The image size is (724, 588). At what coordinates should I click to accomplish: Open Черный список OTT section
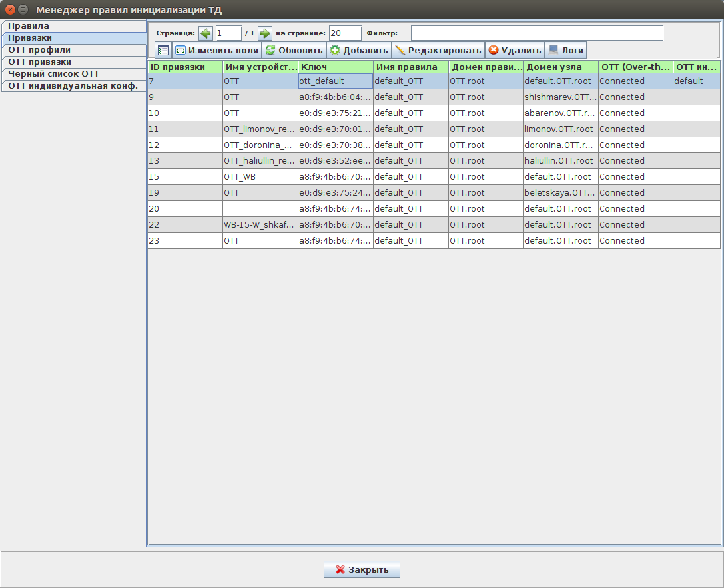coord(74,74)
